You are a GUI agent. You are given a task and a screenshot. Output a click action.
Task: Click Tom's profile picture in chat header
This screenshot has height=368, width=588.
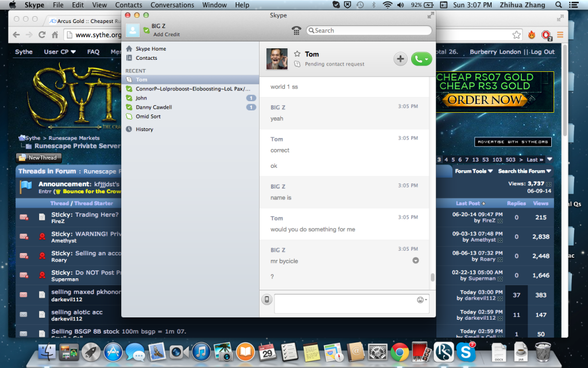tap(277, 59)
